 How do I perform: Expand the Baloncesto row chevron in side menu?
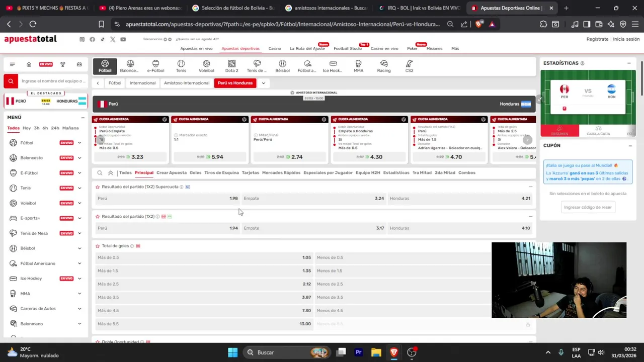coord(79,158)
